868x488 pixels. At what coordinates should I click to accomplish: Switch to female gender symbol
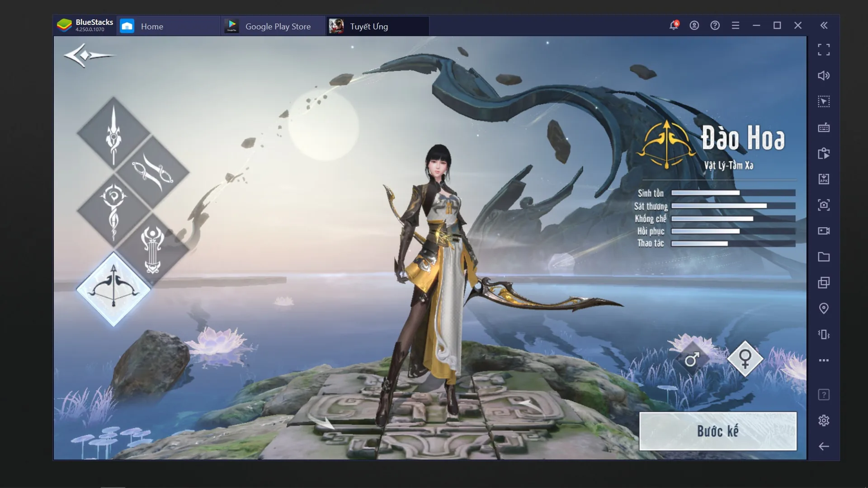tap(745, 359)
